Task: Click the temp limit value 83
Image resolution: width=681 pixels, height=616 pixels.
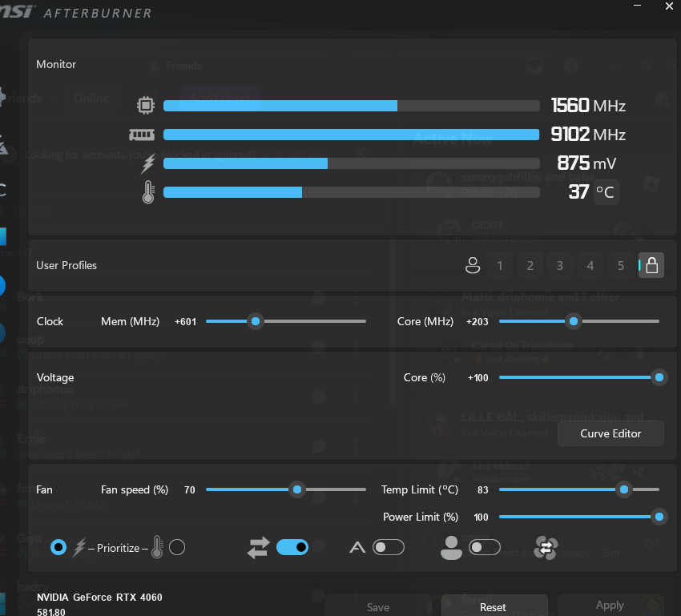Action: point(483,490)
